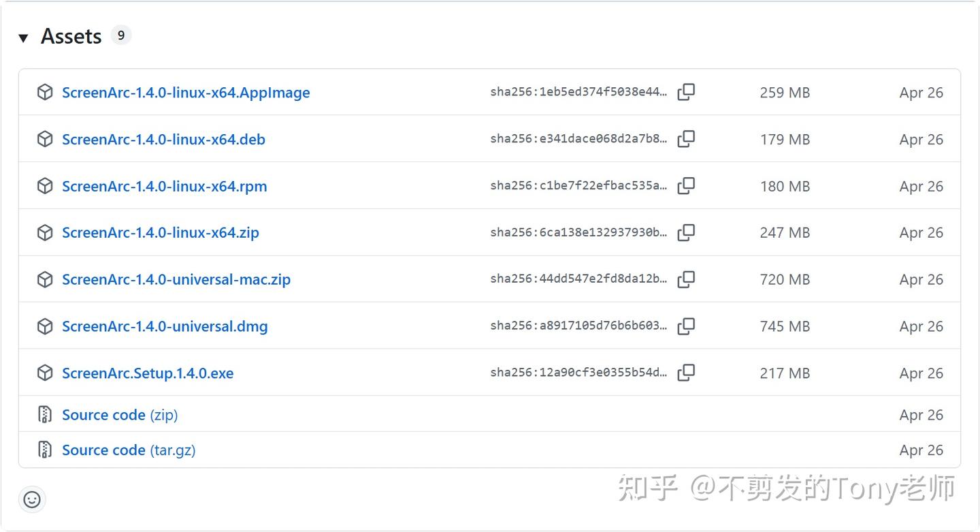This screenshot has width=980, height=532.
Task: Click the 720 MB file size
Action: click(785, 279)
